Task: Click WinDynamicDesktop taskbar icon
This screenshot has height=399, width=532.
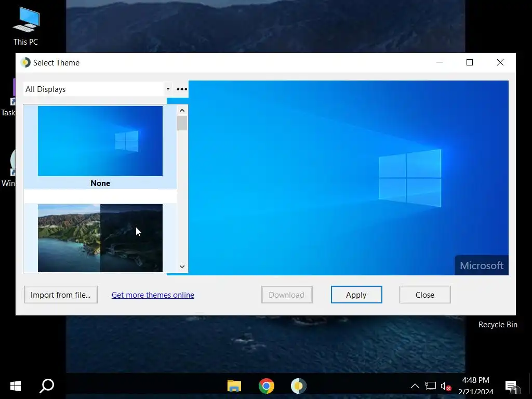Action: point(299,386)
